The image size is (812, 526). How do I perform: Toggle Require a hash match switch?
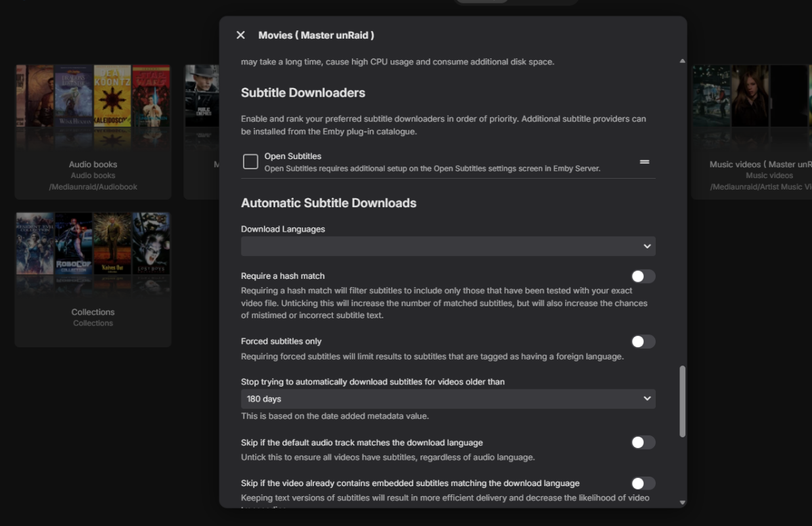[x=643, y=276]
